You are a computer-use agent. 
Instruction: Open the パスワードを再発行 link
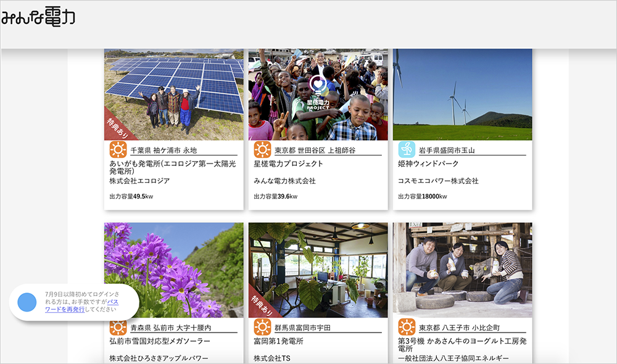coord(82,306)
